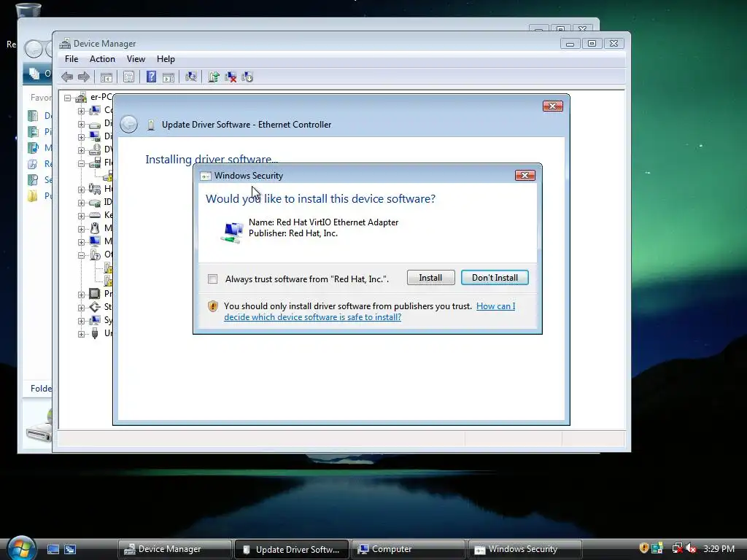Click the 3:29 PM taskbar clock
The width and height of the screenshot is (747, 560).
[719, 548]
